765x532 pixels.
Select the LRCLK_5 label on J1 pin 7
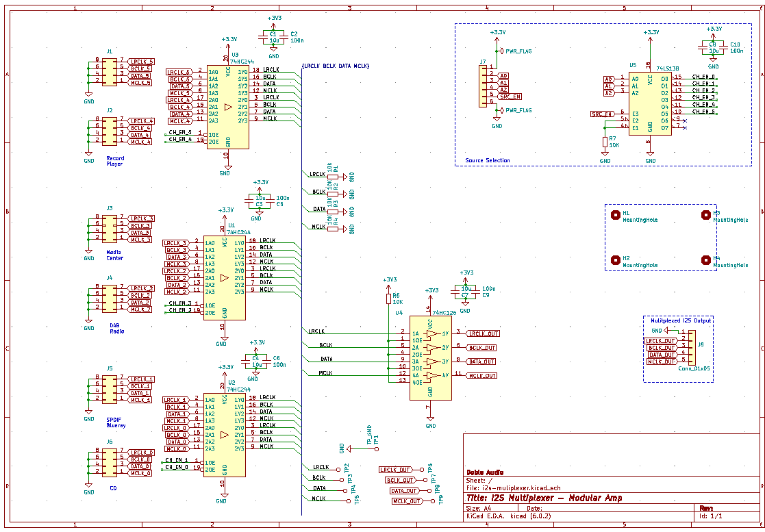pos(142,62)
